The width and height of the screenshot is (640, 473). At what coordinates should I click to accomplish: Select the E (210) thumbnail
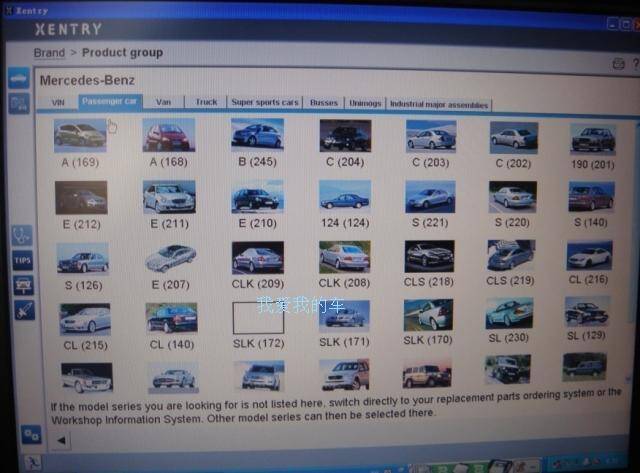pyautogui.click(x=258, y=197)
